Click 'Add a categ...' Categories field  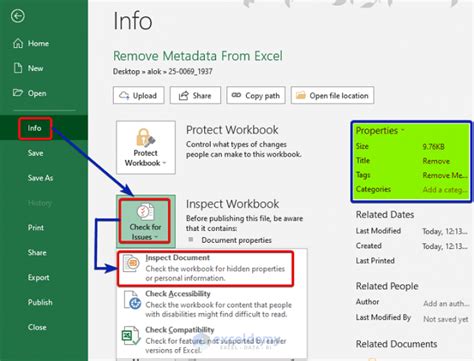[x=445, y=190]
